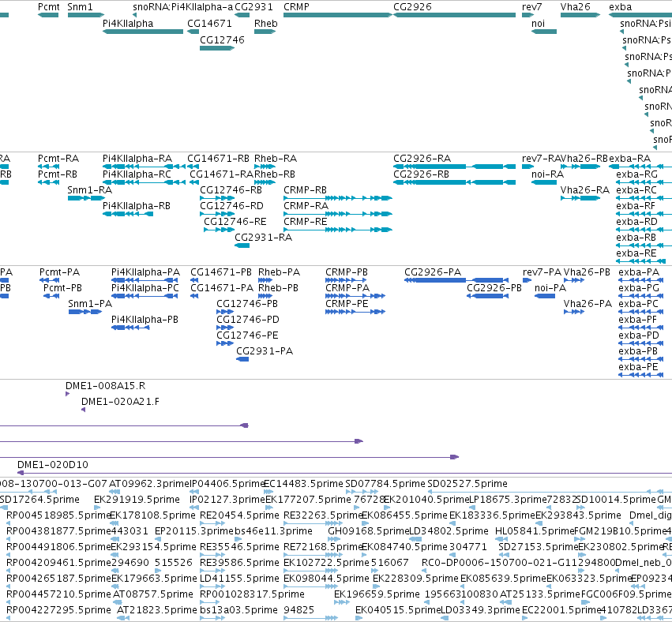Image resolution: width=672 pixels, height=622 pixels.
Task: Select transcript Rheb-RA
Action: click(x=265, y=167)
